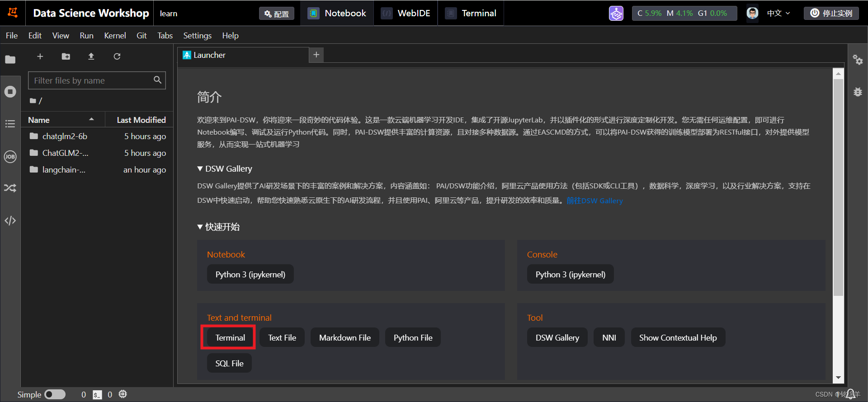Create a new launcher with plus icon
Image resolution: width=868 pixels, height=402 pixels.
(x=40, y=56)
